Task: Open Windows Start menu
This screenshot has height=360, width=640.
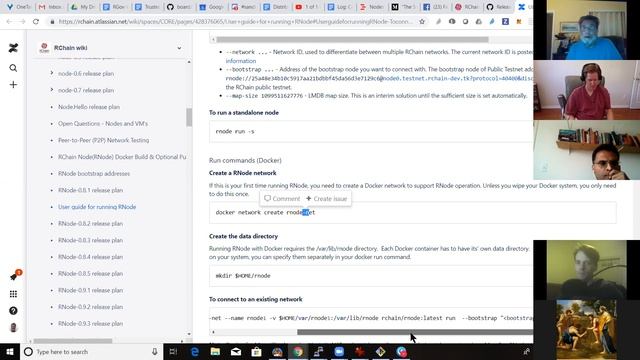Action: [10, 352]
